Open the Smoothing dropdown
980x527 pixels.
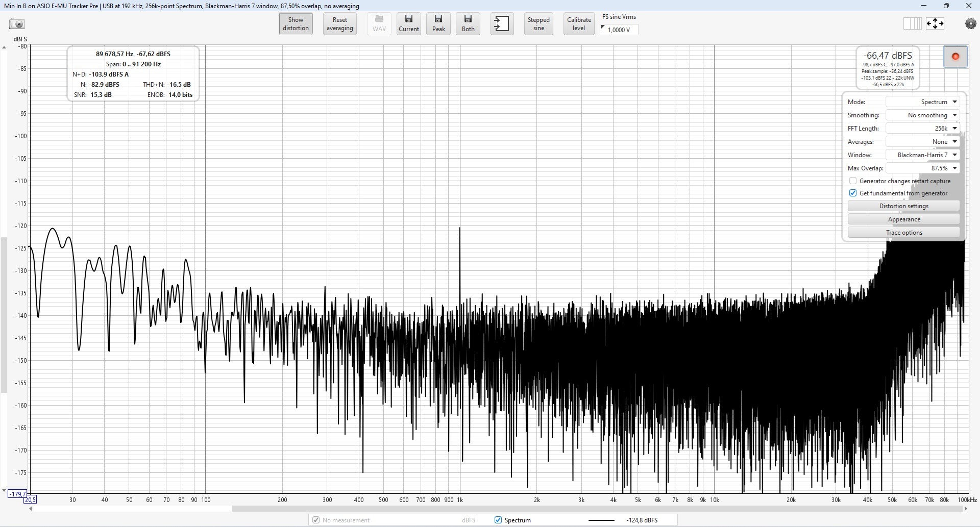pyautogui.click(x=922, y=115)
